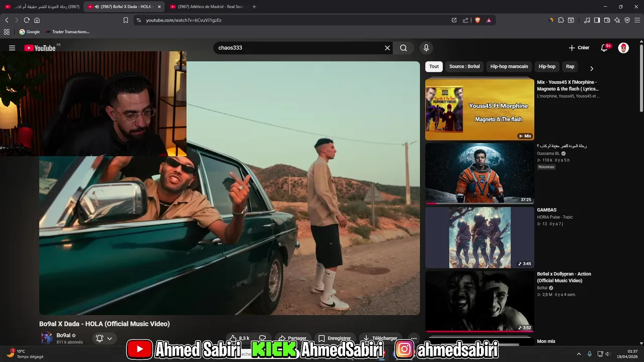Open the apps grid in bookmarks bar

click(7, 32)
